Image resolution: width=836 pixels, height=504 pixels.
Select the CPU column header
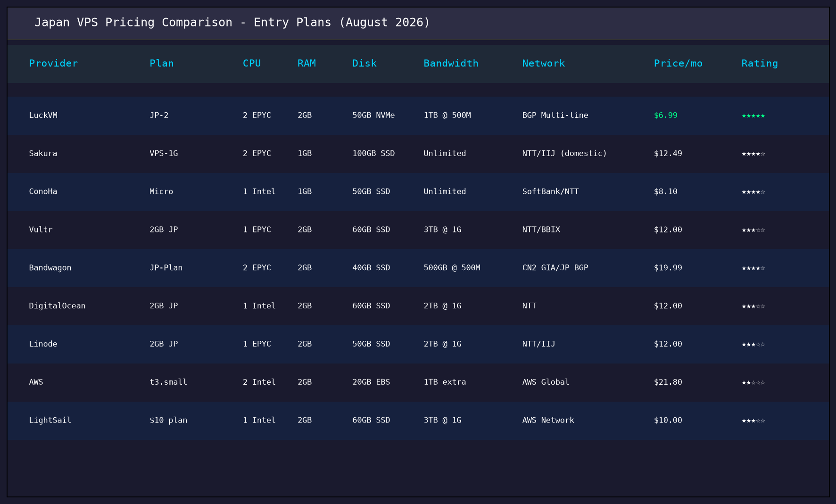[252, 63]
